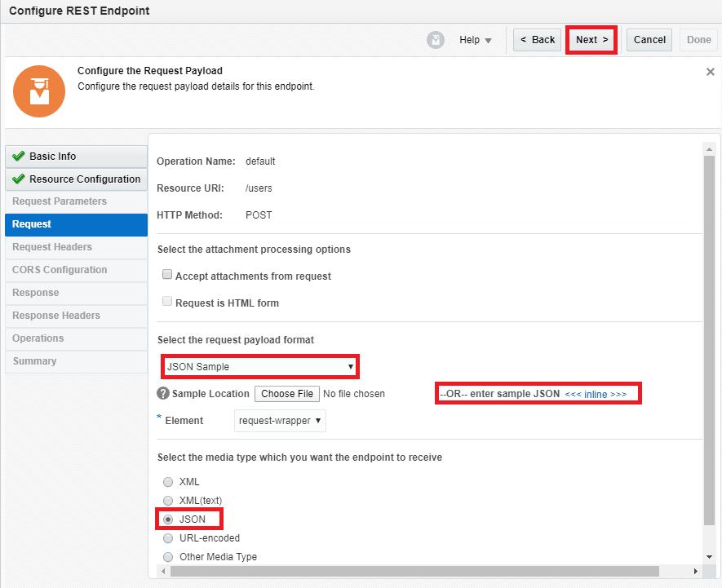
Task: Click the vertical scrollbar down arrow
Action: click(x=708, y=556)
